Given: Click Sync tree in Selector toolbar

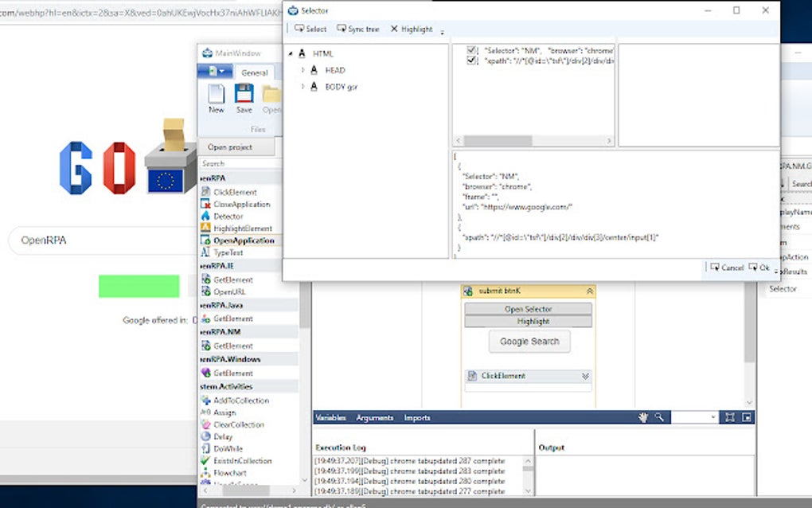Looking at the screenshot, I should tap(358, 29).
